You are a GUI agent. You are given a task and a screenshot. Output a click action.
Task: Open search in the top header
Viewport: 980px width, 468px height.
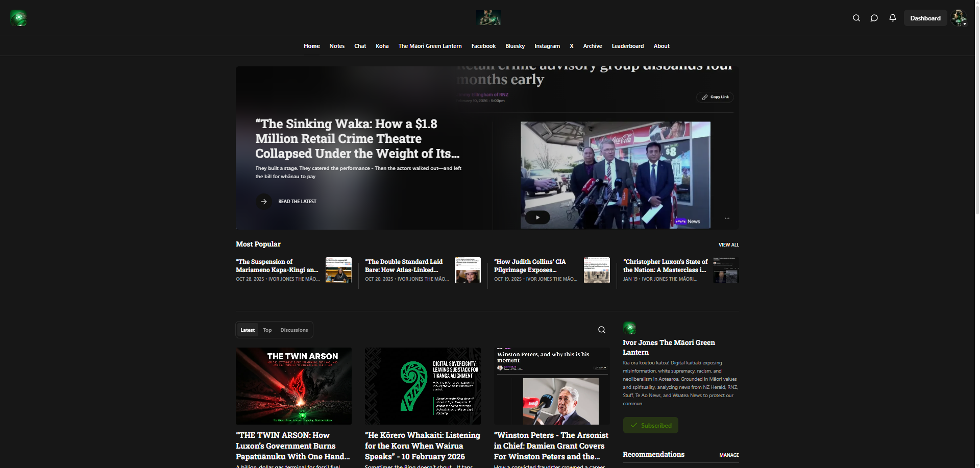tap(856, 18)
